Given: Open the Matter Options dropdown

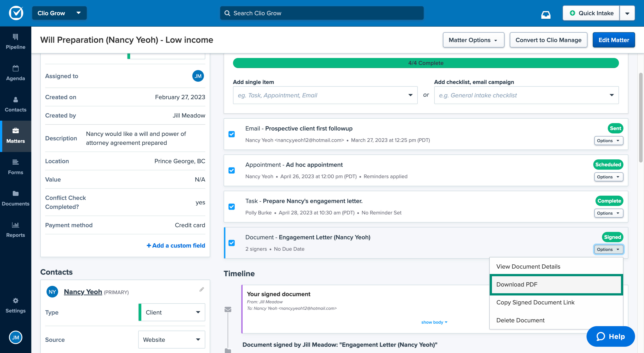Looking at the screenshot, I should click(x=473, y=40).
